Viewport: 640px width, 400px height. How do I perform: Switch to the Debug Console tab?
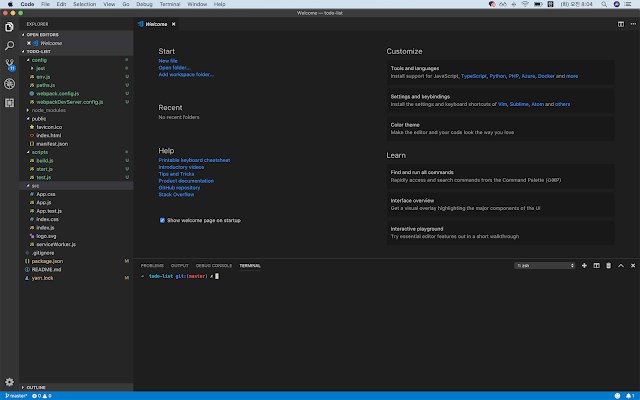point(213,266)
